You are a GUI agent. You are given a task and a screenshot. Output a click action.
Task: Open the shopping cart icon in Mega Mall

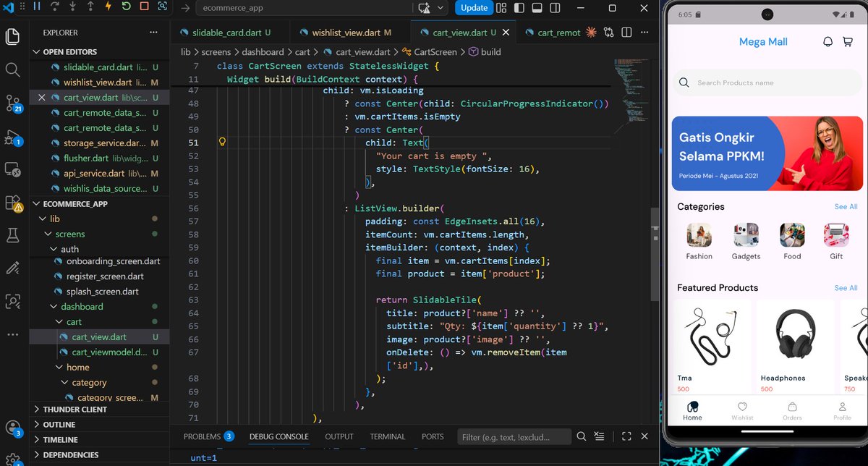coord(848,41)
